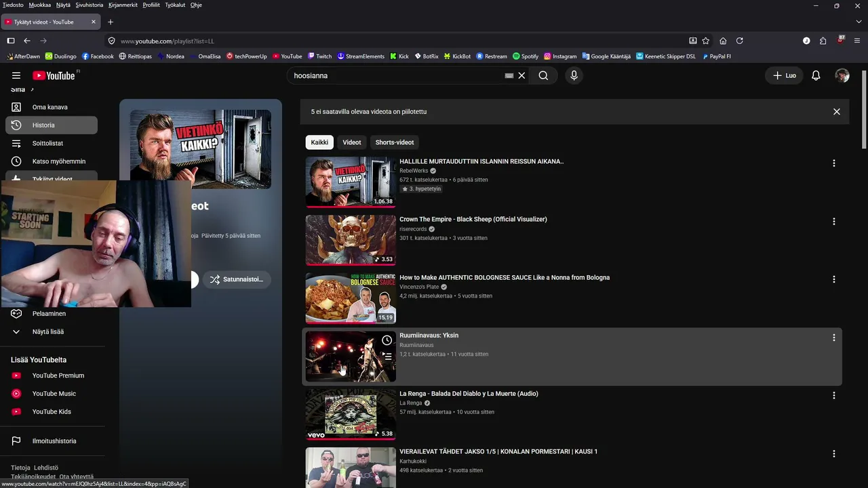Select the Shorts-videot filter chip
The height and width of the screenshot is (488, 868).
[x=395, y=142]
